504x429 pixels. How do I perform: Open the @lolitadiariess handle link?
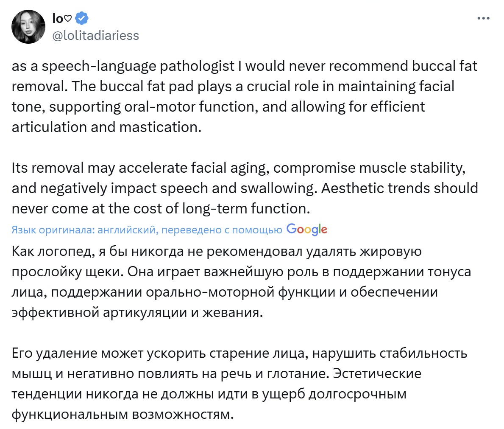click(95, 36)
